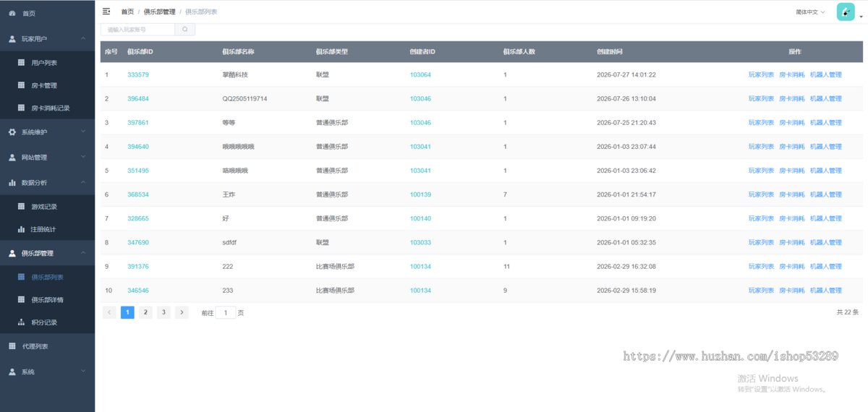
Task: Open club ID 368534 link
Action: 138,194
